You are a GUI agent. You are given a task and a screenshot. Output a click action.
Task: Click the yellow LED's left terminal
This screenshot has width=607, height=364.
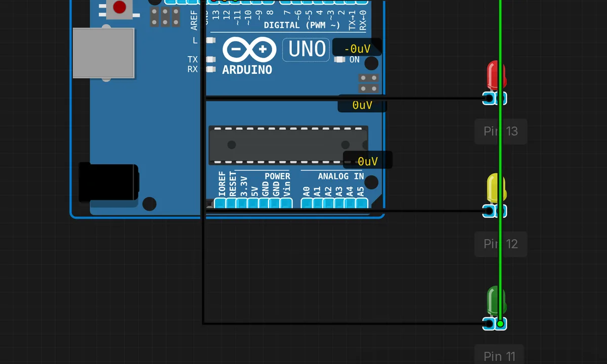[x=489, y=211]
